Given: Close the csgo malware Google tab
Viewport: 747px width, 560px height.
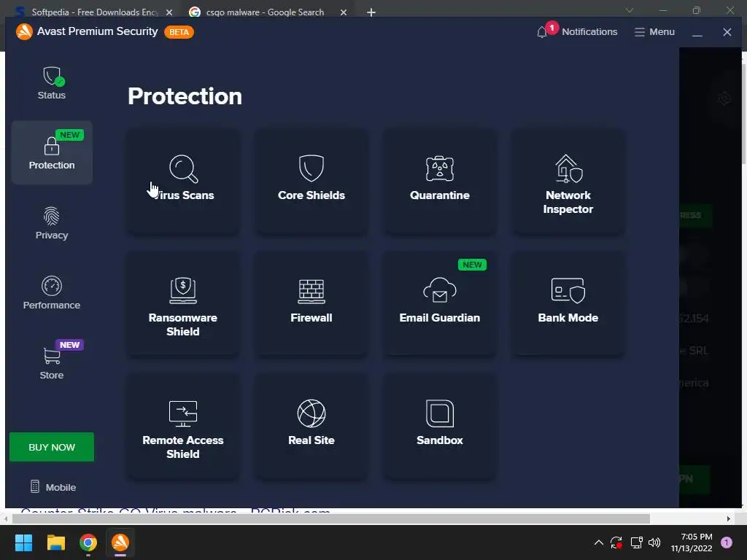Looking at the screenshot, I should [344, 12].
